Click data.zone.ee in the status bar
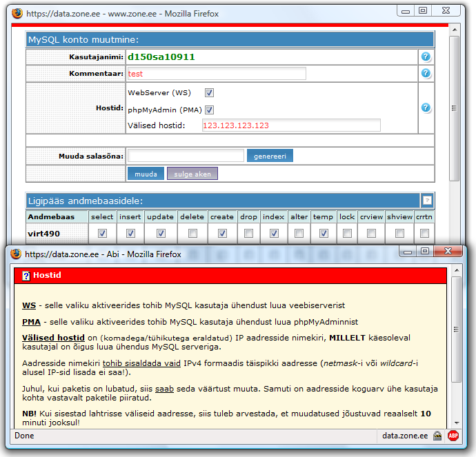Viewport: 476px width, 457px height. pyautogui.click(x=405, y=436)
